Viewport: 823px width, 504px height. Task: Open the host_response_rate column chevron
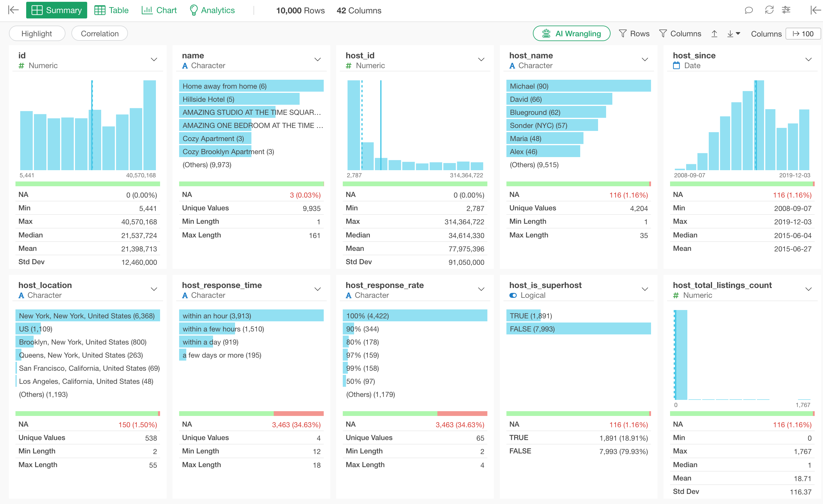(481, 289)
